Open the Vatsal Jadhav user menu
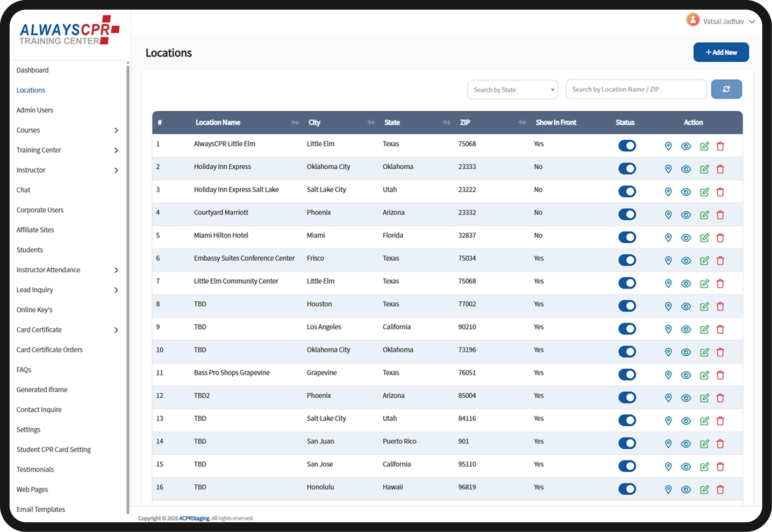This screenshot has height=532, width=772. coord(720,21)
